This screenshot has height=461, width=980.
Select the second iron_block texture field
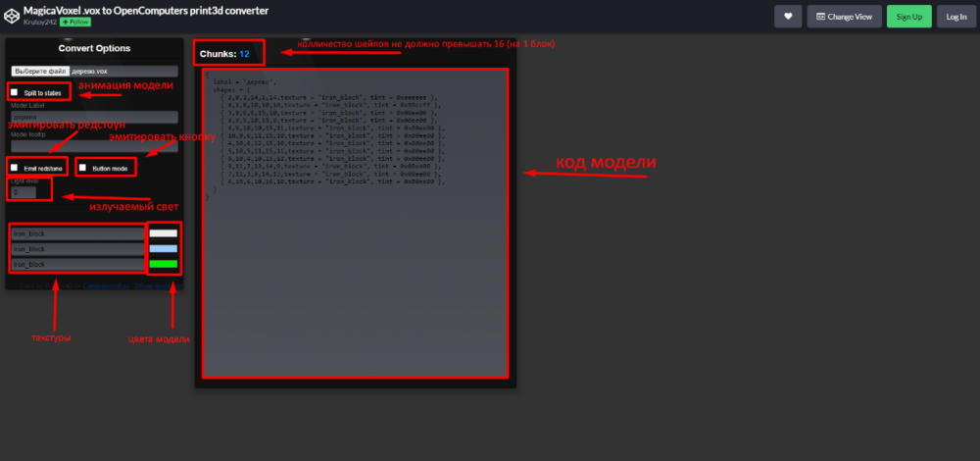point(77,249)
